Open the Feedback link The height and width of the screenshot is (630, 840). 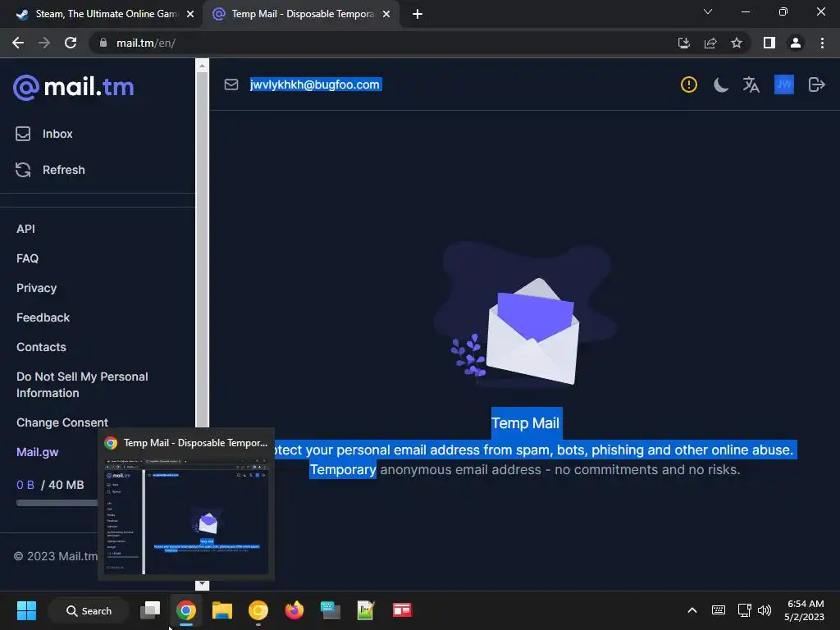tap(43, 317)
